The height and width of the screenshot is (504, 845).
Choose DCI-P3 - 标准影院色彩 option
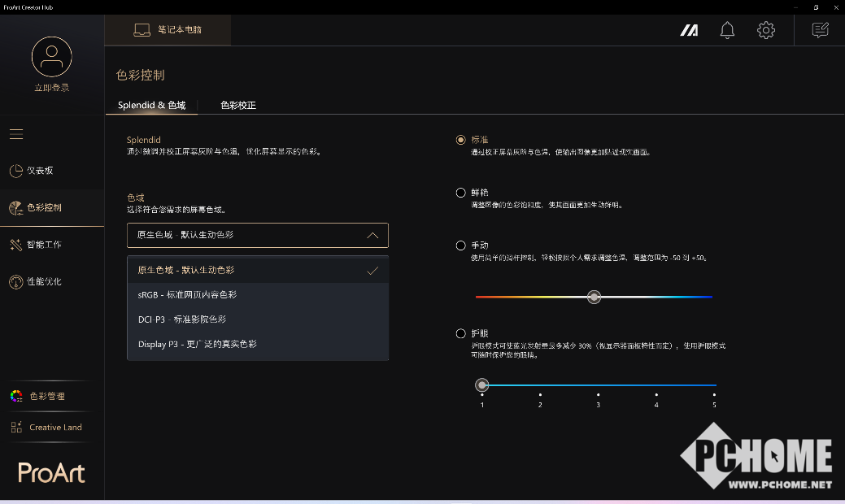pos(258,319)
